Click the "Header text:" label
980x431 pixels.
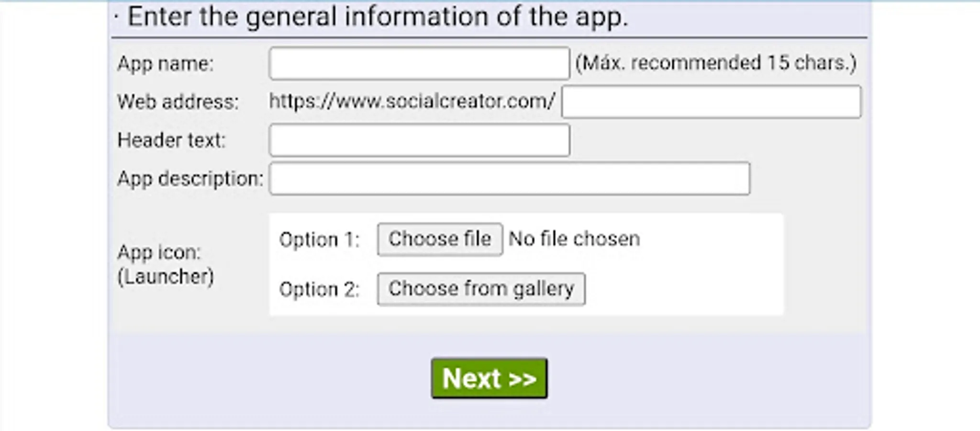171,140
